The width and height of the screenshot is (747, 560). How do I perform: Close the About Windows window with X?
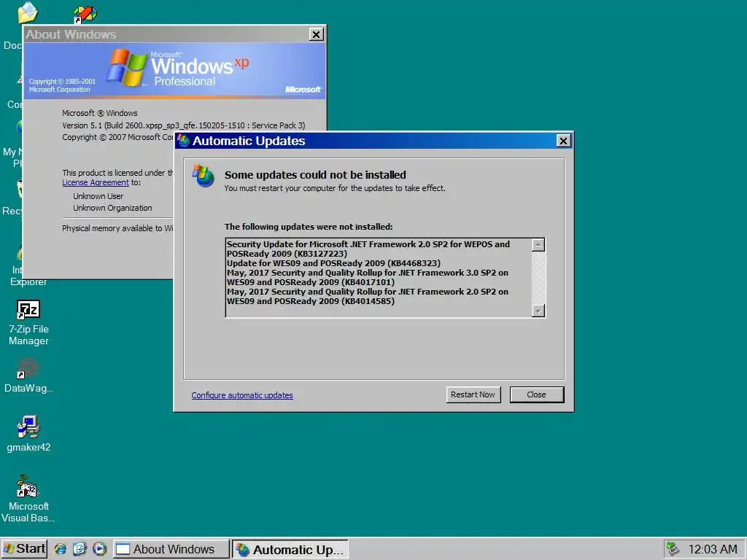(317, 34)
